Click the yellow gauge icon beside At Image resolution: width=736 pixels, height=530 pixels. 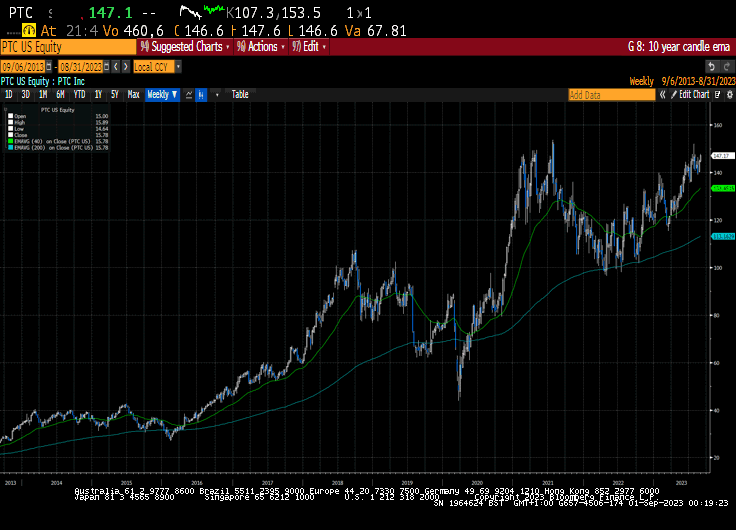(29, 31)
